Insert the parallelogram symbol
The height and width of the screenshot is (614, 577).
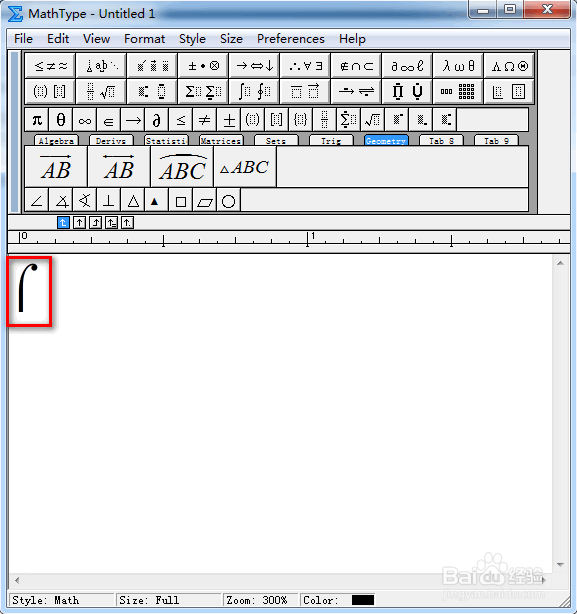(x=205, y=202)
